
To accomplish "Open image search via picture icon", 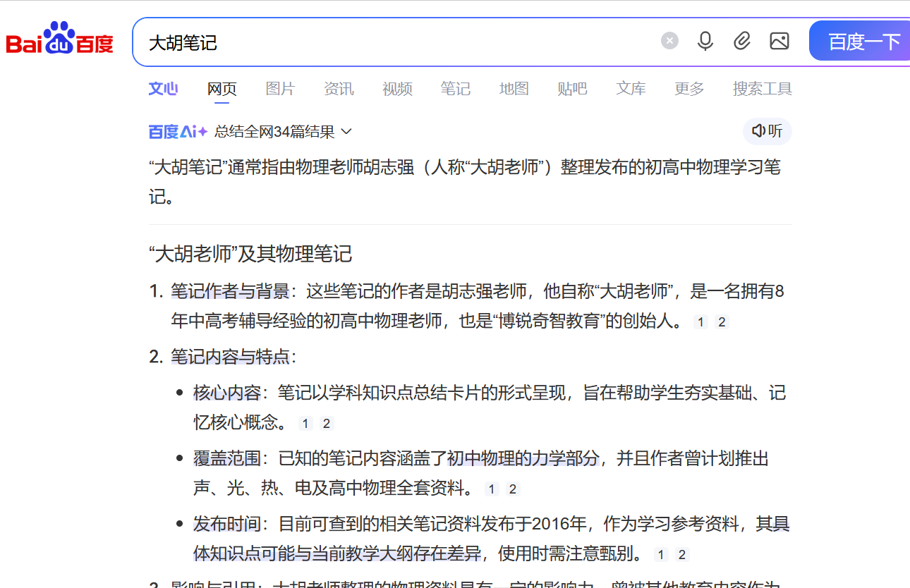I will point(779,41).
